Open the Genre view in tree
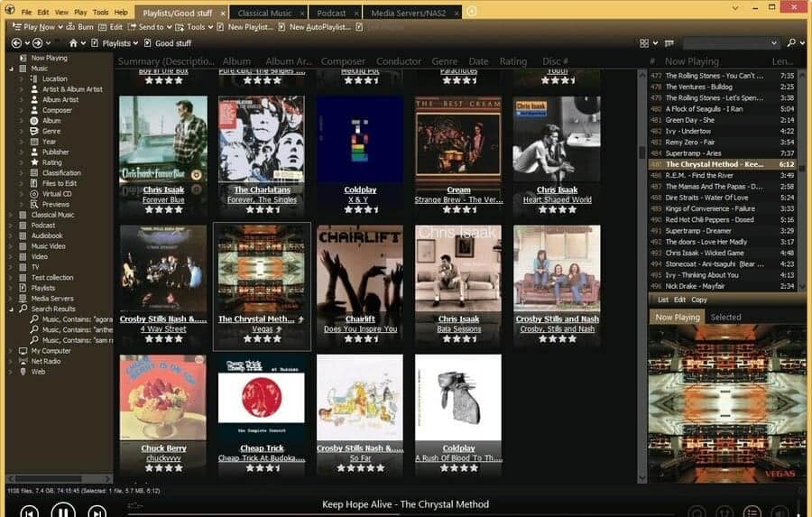The height and width of the screenshot is (517, 812). pos(46,131)
